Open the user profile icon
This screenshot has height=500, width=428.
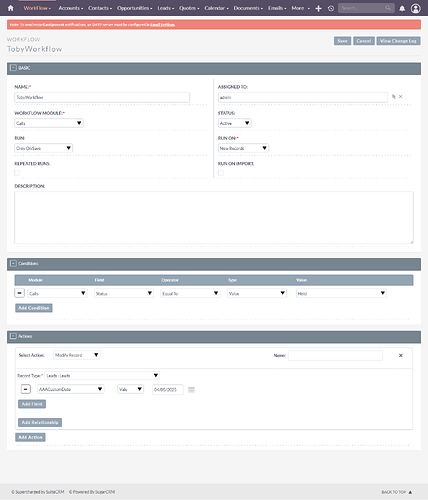415,8
